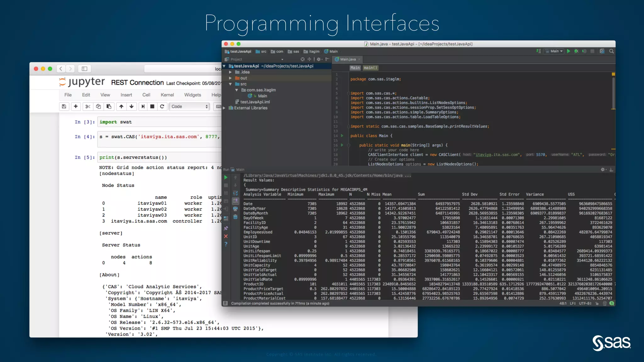Viewport: 644px width, 362px height.
Task: Click the gutter run arrow beside class Main
Action: click(342, 136)
